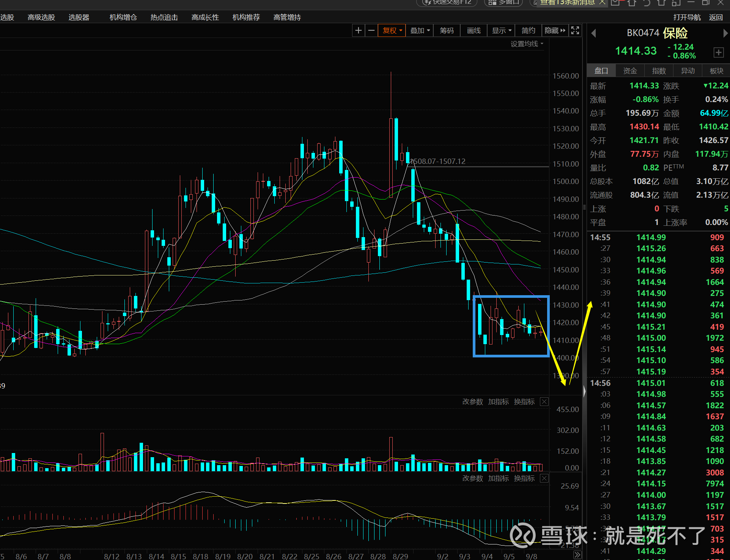Viewport: 730px width, 560px height.
Task: Go to previous sector with left arrow
Action: [594, 33]
